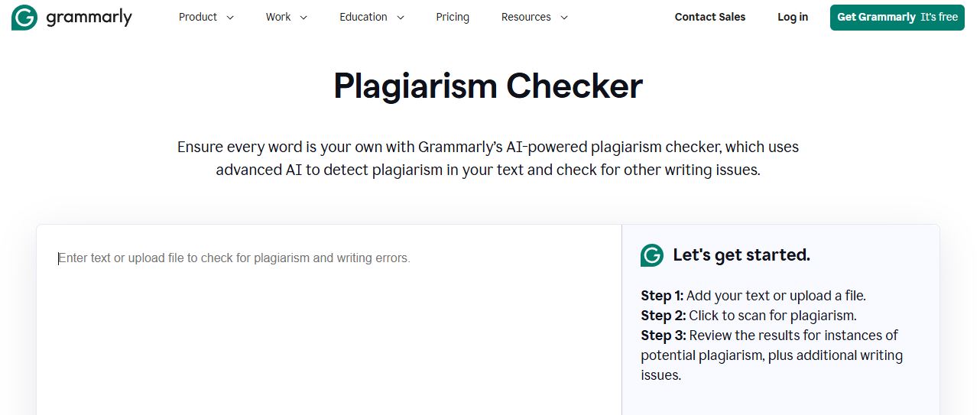The width and height of the screenshot is (980, 415).
Task: Expand the chevron next to Work
Action: pos(303,18)
